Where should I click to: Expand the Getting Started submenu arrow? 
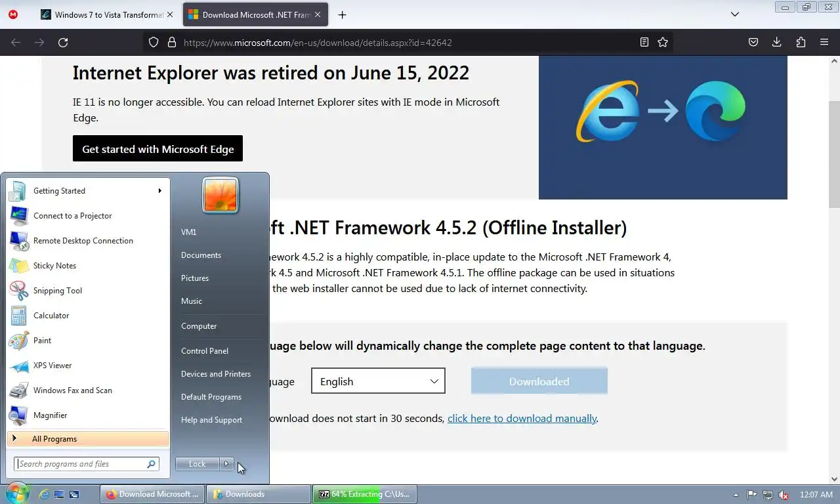click(159, 191)
